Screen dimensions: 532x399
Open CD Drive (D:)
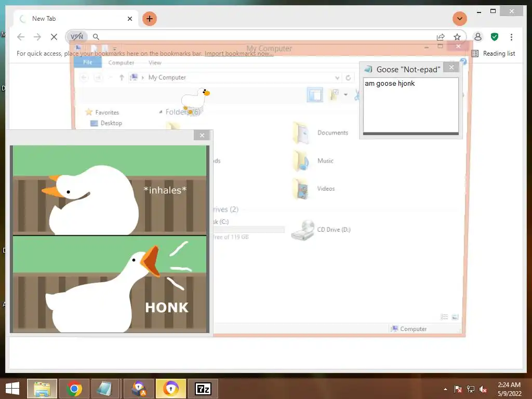[x=321, y=230]
